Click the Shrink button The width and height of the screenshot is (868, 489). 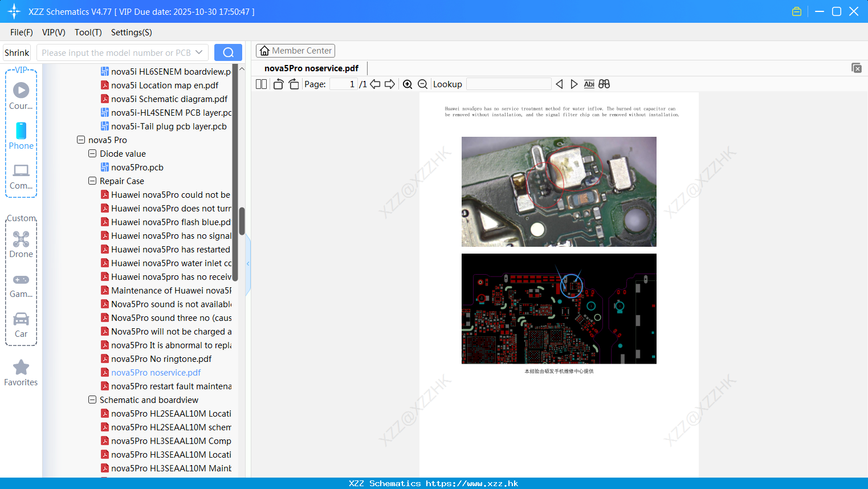[17, 52]
